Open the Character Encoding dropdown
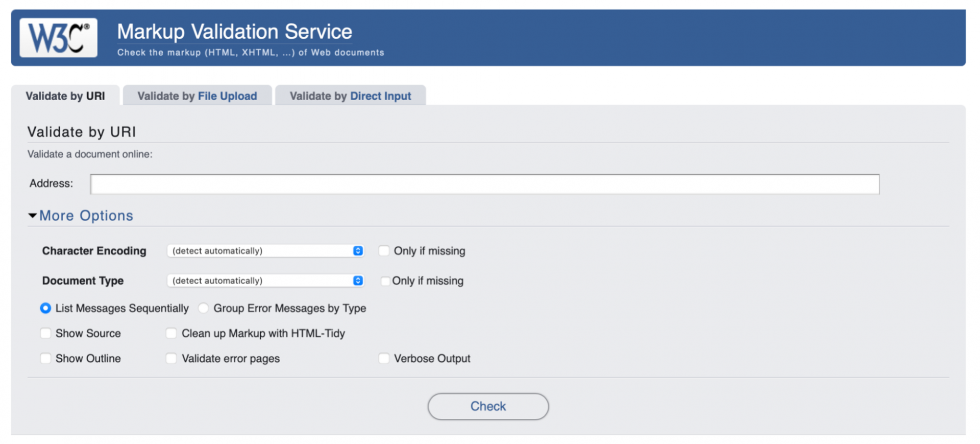Screen dimensions: 980x444 [265, 251]
